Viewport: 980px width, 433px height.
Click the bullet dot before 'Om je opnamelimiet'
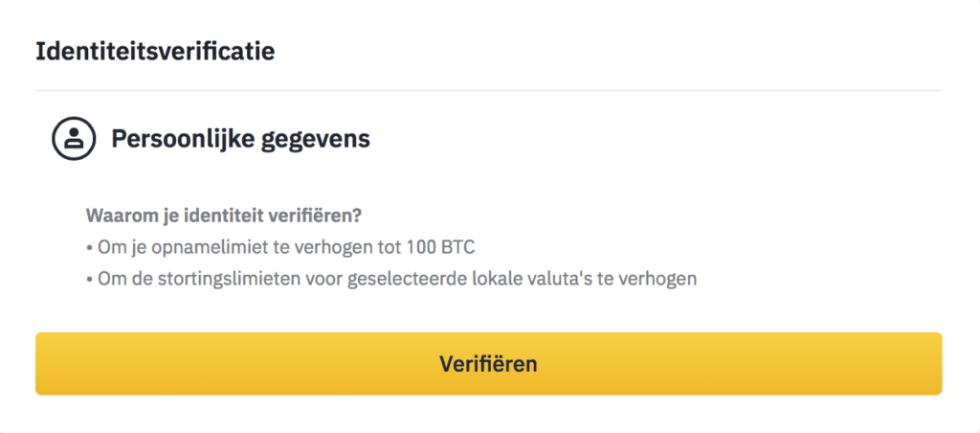(89, 248)
